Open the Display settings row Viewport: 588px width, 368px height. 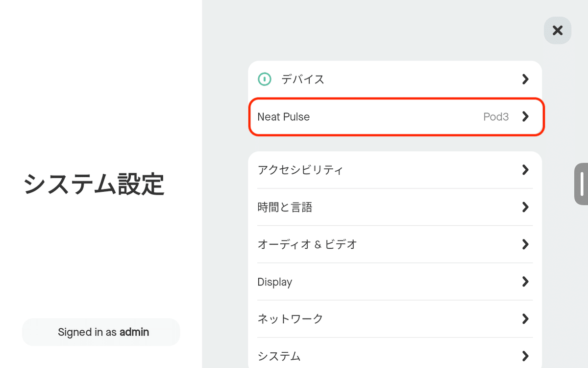coord(395,282)
